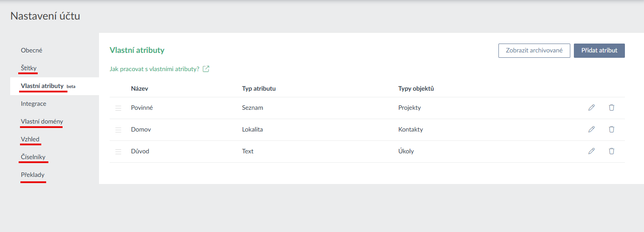Click drag handle icon for Domov row

(x=118, y=130)
